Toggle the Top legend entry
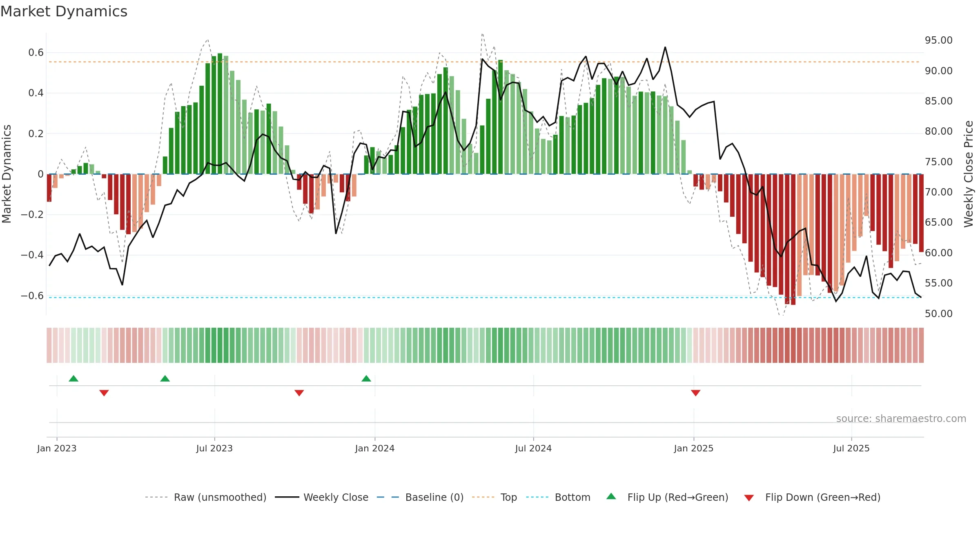The width and height of the screenshot is (980, 551). [494, 497]
